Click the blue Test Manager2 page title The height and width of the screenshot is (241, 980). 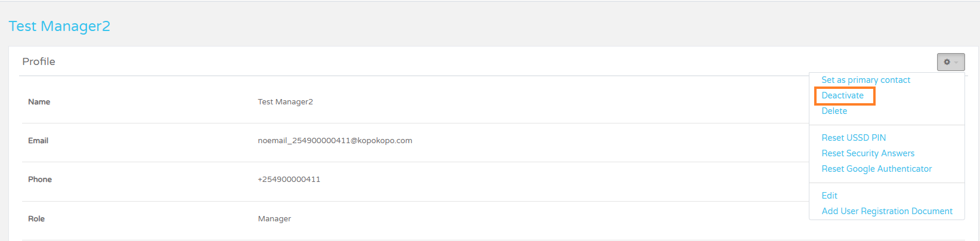coord(59,26)
